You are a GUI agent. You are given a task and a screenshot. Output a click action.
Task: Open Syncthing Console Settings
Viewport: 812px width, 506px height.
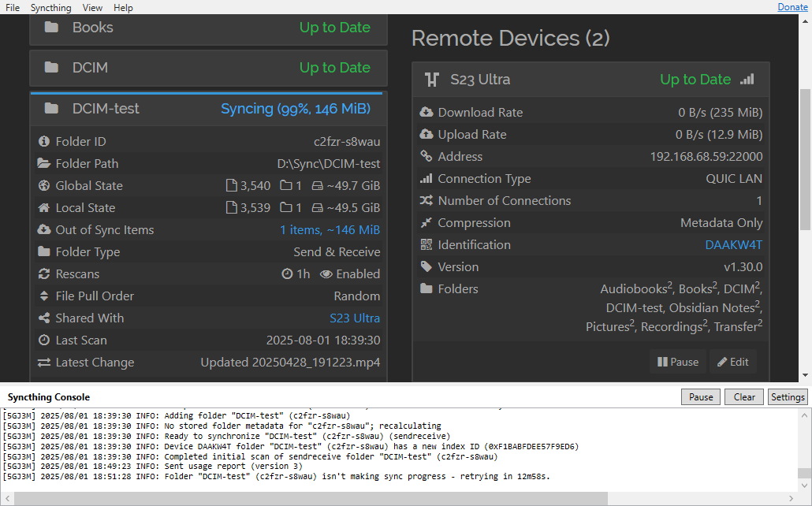click(788, 396)
